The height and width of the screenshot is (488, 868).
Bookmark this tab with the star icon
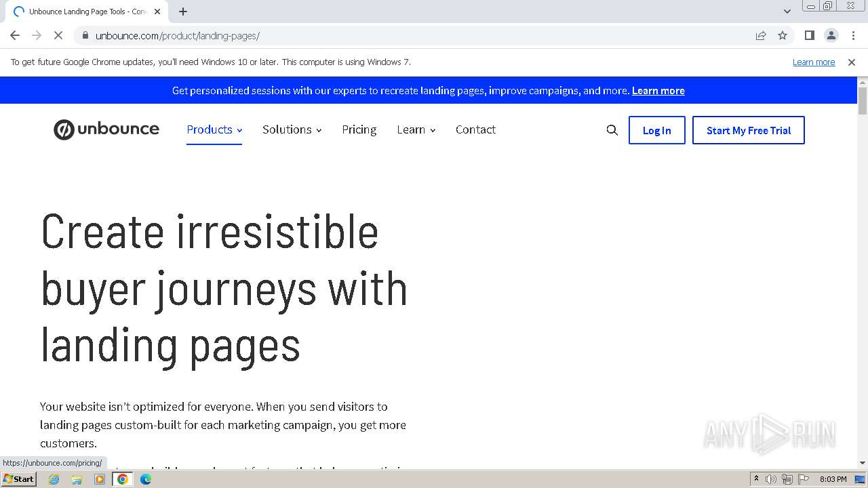[x=783, y=35]
